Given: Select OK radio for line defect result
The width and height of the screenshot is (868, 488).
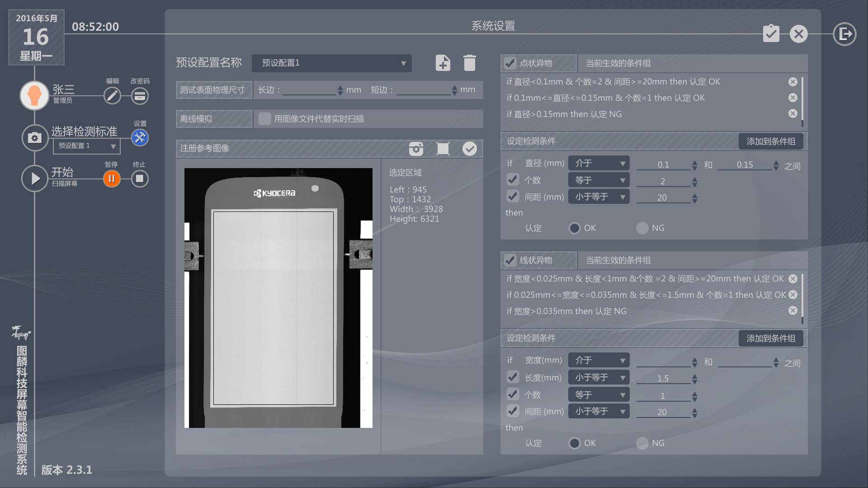Looking at the screenshot, I should (575, 443).
